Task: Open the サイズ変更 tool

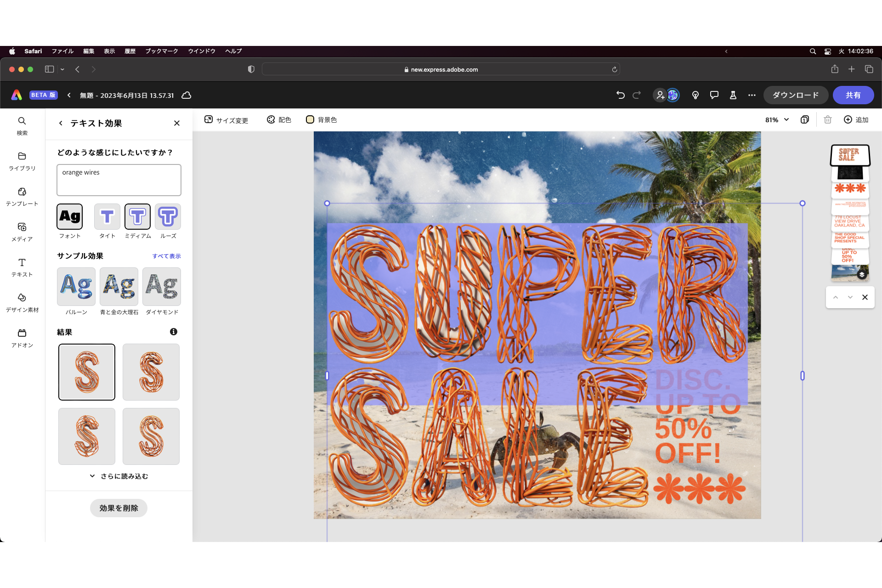Action: pos(226,120)
